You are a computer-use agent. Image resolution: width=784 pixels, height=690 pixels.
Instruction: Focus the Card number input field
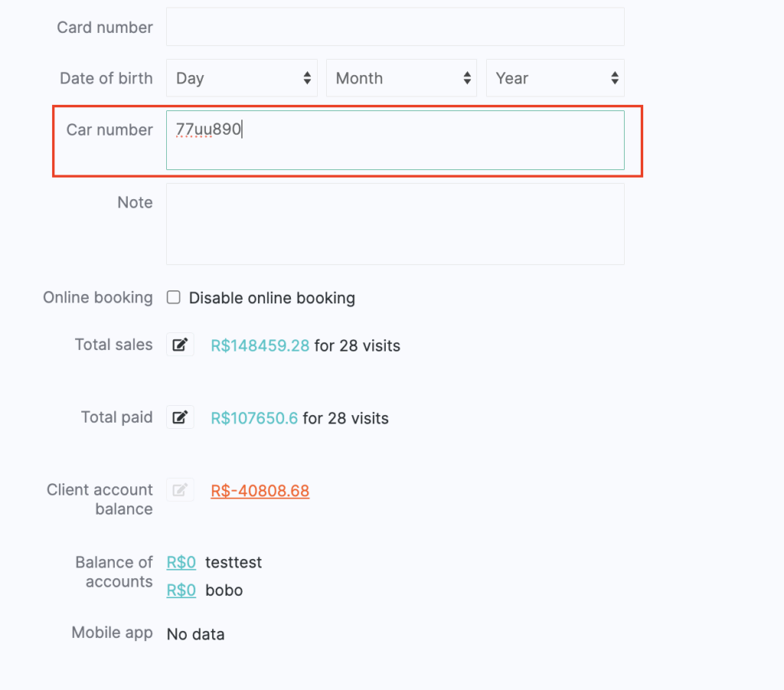click(395, 27)
